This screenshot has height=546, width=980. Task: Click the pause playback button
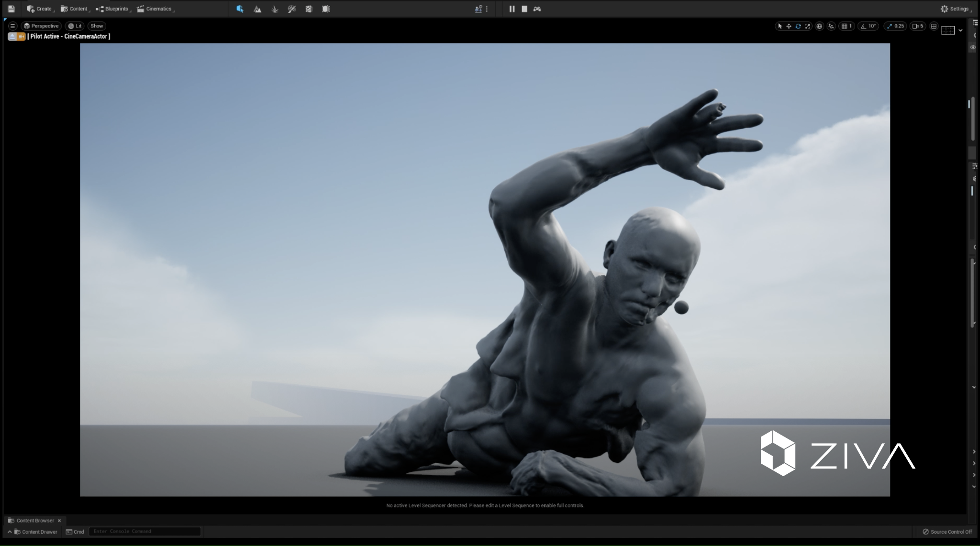(512, 8)
